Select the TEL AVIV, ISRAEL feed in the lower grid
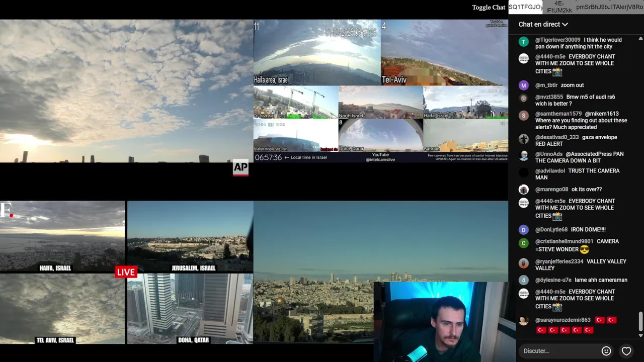Viewport: 644px width, 362px height. click(x=62, y=309)
